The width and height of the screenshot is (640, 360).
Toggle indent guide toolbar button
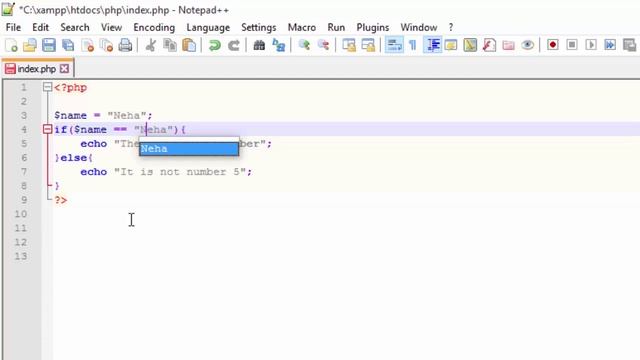coord(433,45)
